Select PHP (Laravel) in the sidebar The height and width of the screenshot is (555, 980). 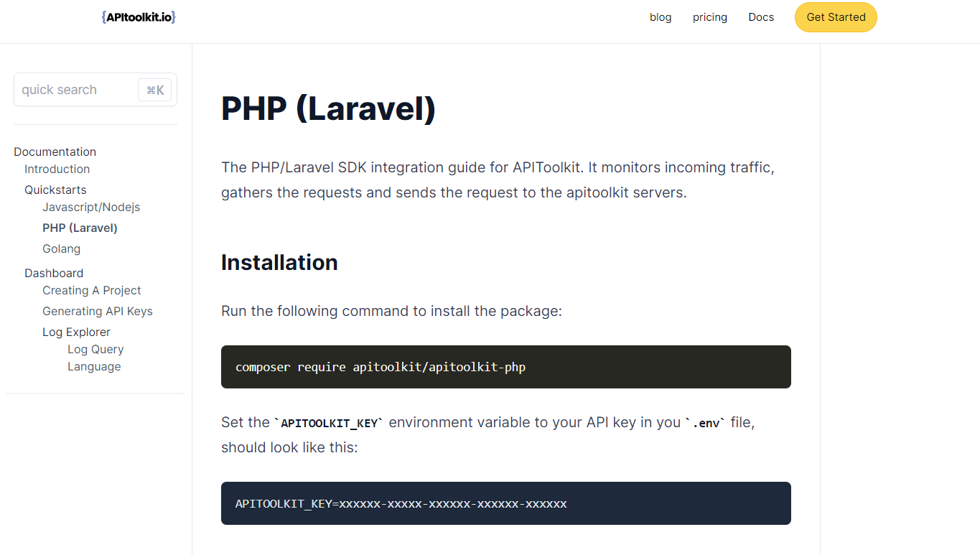click(80, 228)
